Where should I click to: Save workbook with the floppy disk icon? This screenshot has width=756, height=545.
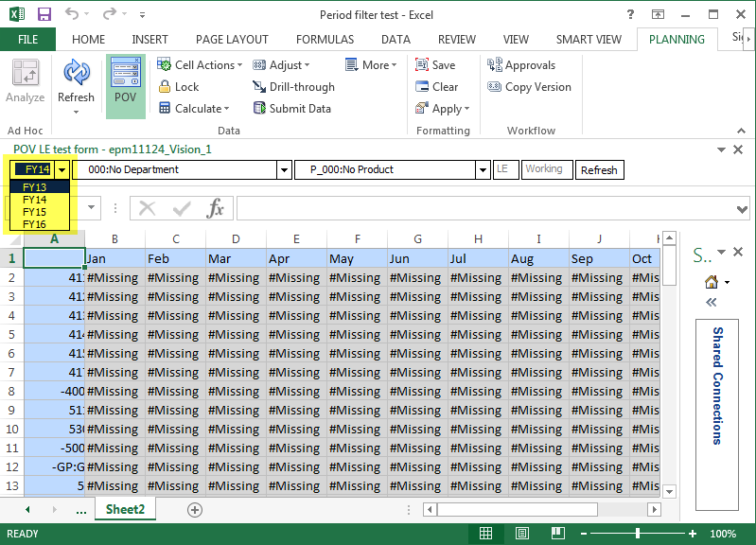click(44, 14)
